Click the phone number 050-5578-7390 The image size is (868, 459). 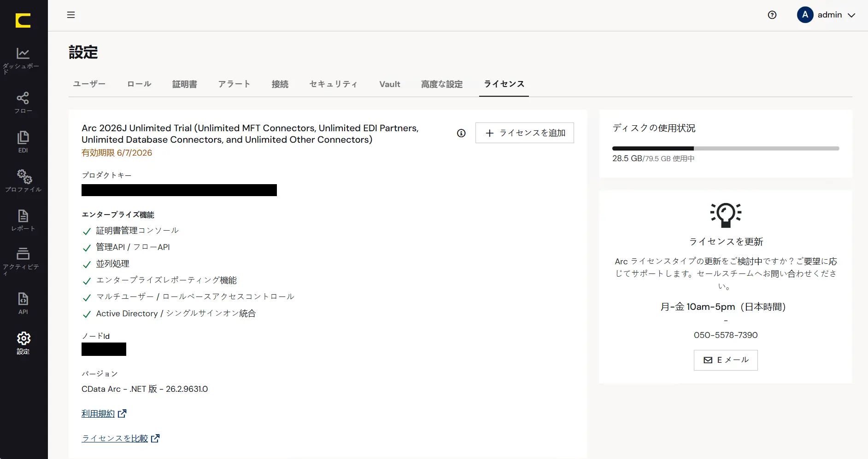[726, 335]
